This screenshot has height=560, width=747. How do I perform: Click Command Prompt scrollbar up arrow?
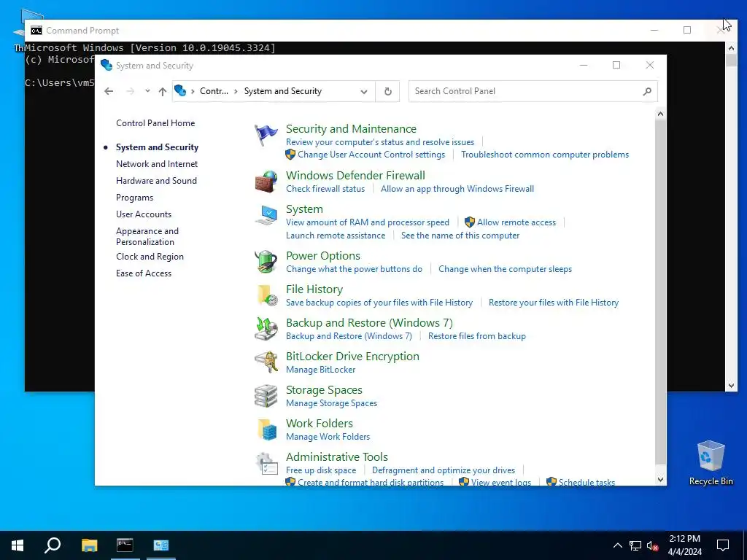pyautogui.click(x=731, y=47)
